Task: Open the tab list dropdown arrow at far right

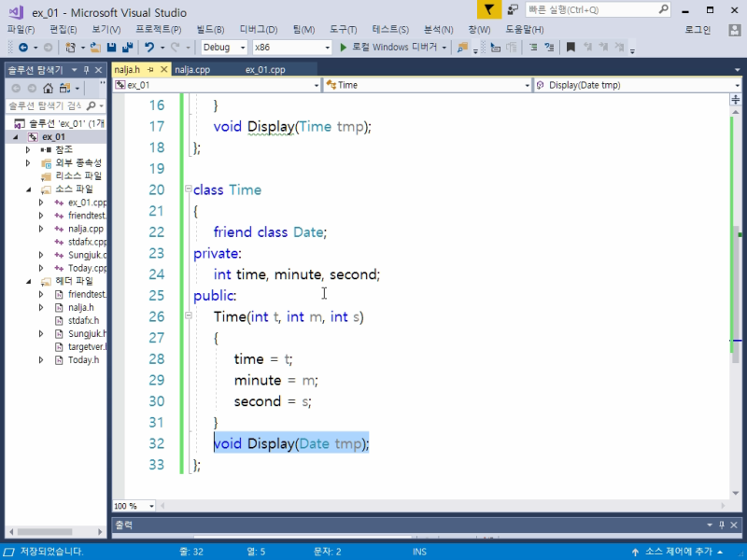Action: tap(737, 70)
